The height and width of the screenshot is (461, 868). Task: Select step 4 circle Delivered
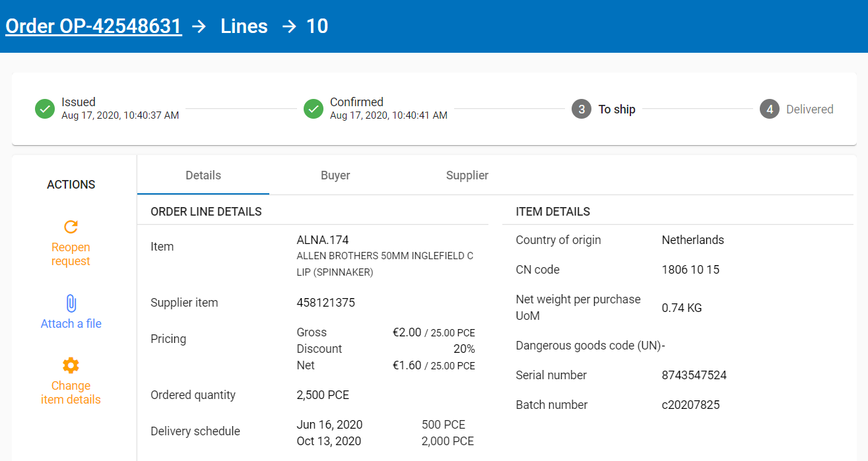tap(770, 109)
